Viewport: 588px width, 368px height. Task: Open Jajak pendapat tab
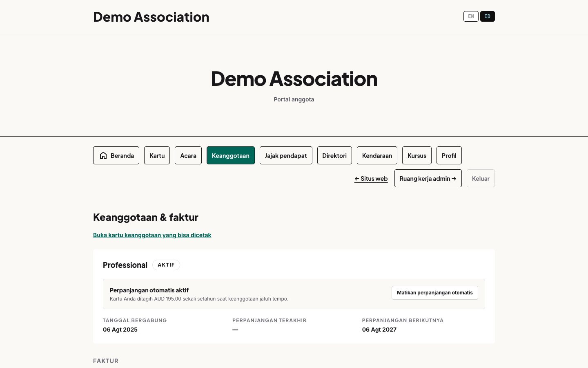pos(286,155)
